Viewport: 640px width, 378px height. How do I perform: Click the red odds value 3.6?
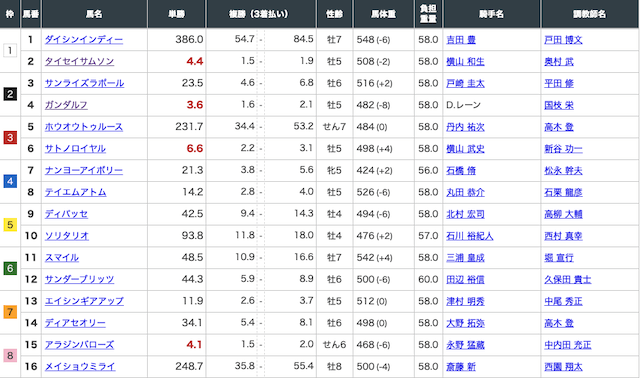point(195,105)
